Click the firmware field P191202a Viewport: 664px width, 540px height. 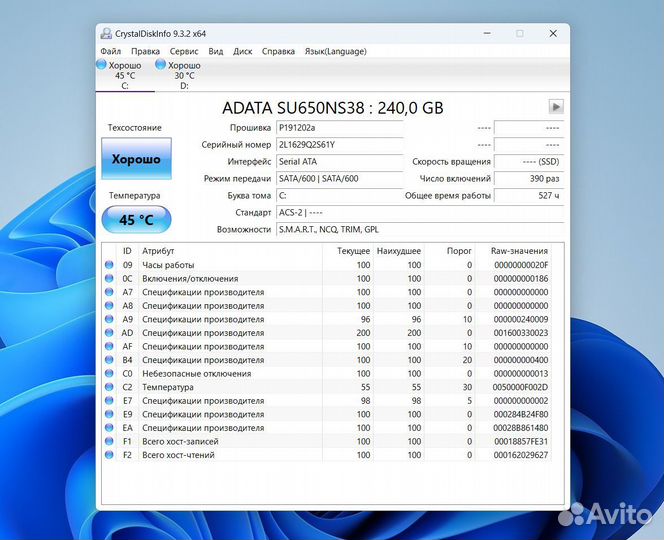(x=339, y=128)
